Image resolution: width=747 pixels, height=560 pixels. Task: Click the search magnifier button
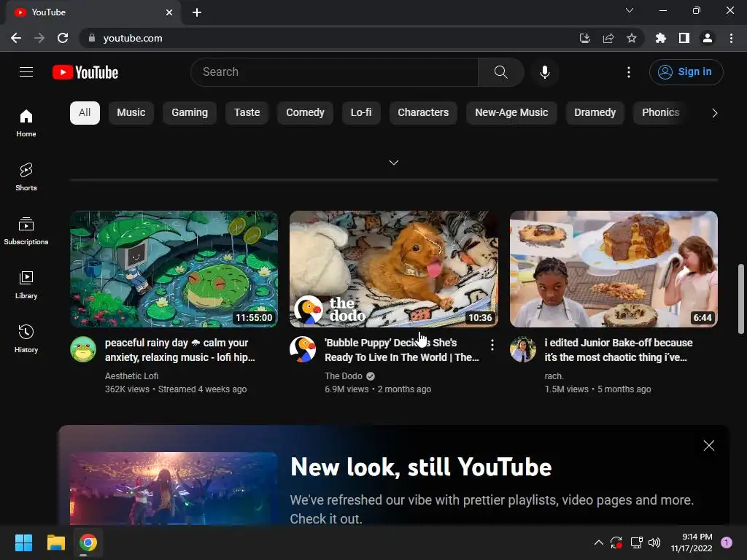(x=500, y=72)
